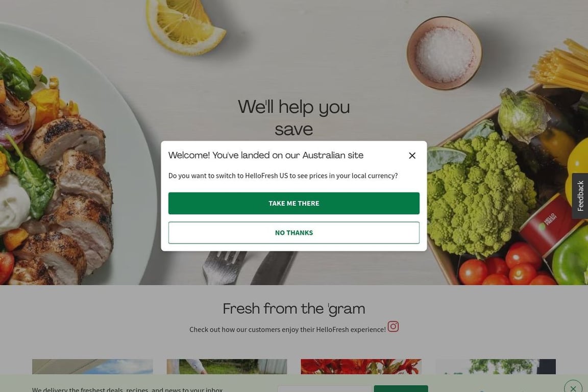
Task: Open the Feedback side tab
Action: click(x=580, y=196)
